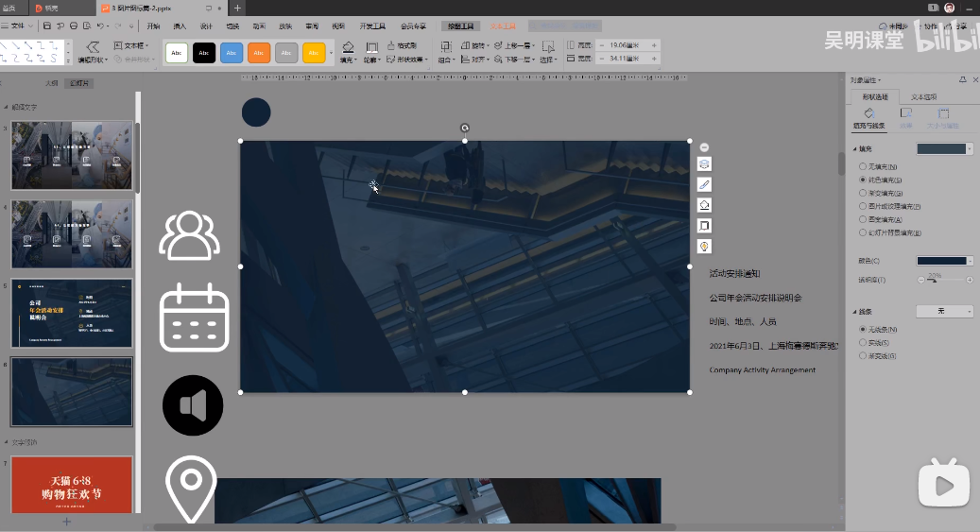Select the Gradient fill radio option

[x=863, y=193]
